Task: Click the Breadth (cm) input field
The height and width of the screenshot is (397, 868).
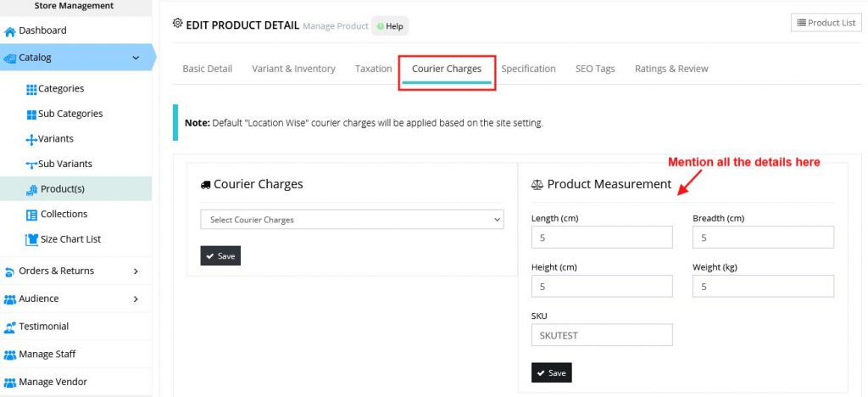Action: tap(763, 237)
